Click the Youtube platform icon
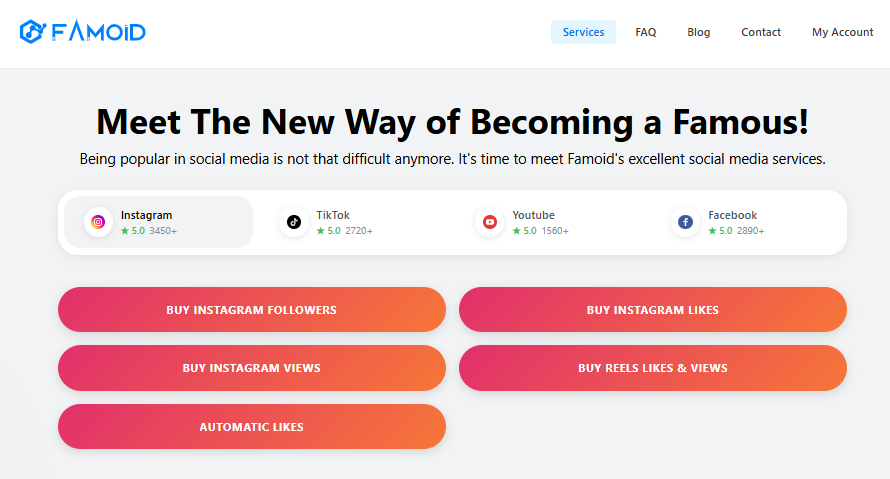890x479 pixels. pos(490,222)
